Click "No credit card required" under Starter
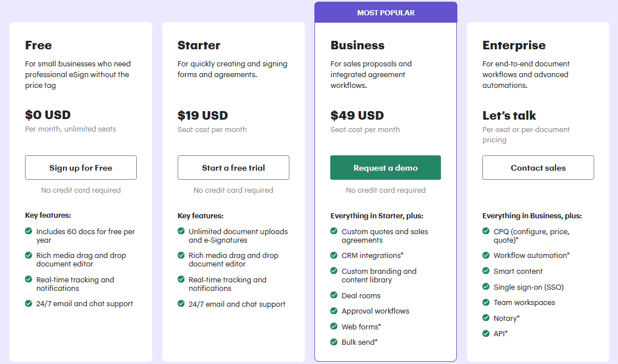618x364 pixels. point(233,190)
